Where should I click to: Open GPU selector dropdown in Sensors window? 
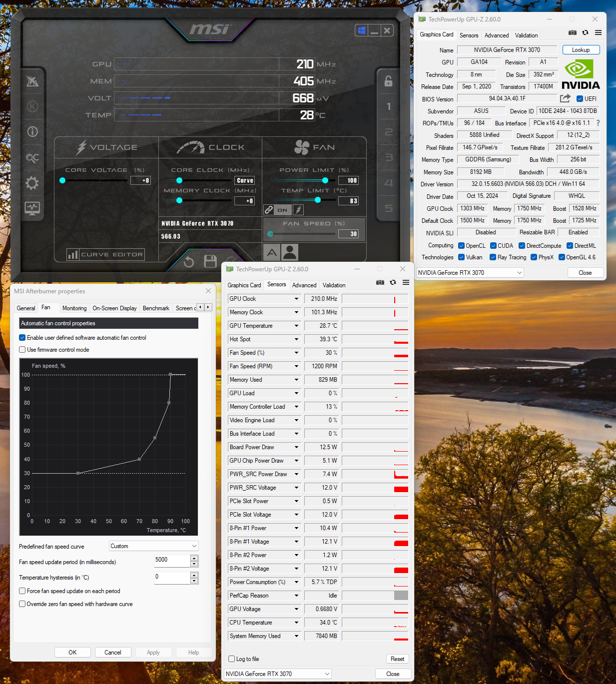(x=278, y=674)
